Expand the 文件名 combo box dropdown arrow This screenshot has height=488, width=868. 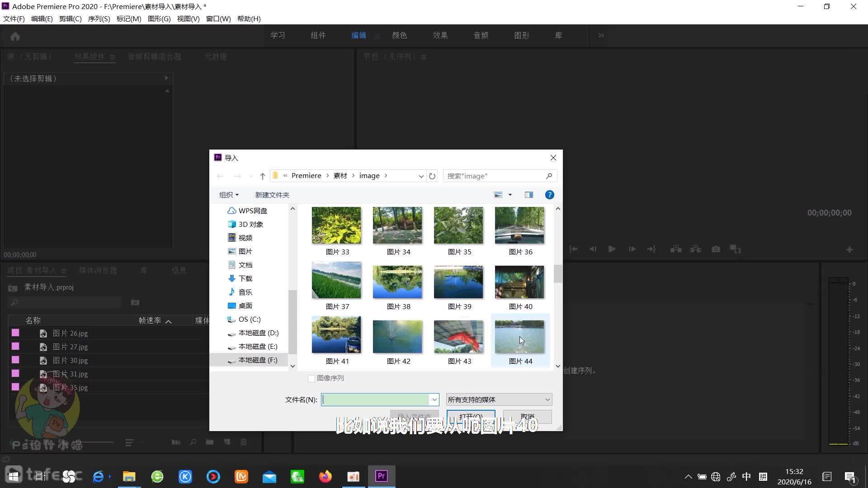point(434,399)
